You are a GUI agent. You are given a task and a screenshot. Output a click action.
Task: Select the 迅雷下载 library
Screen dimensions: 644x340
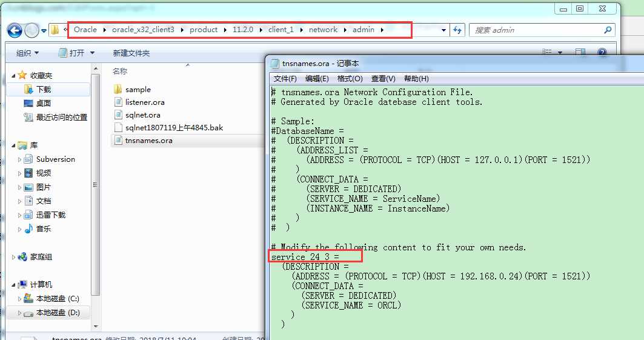pyautogui.click(x=50, y=215)
